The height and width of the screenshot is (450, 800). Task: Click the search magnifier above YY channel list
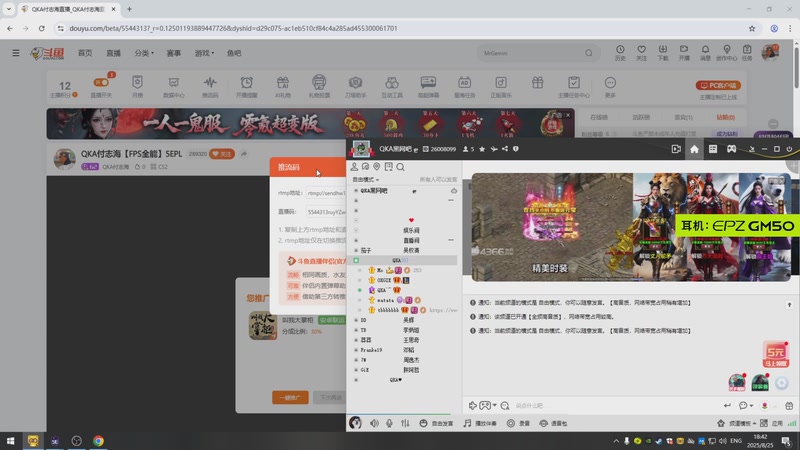coord(401,167)
